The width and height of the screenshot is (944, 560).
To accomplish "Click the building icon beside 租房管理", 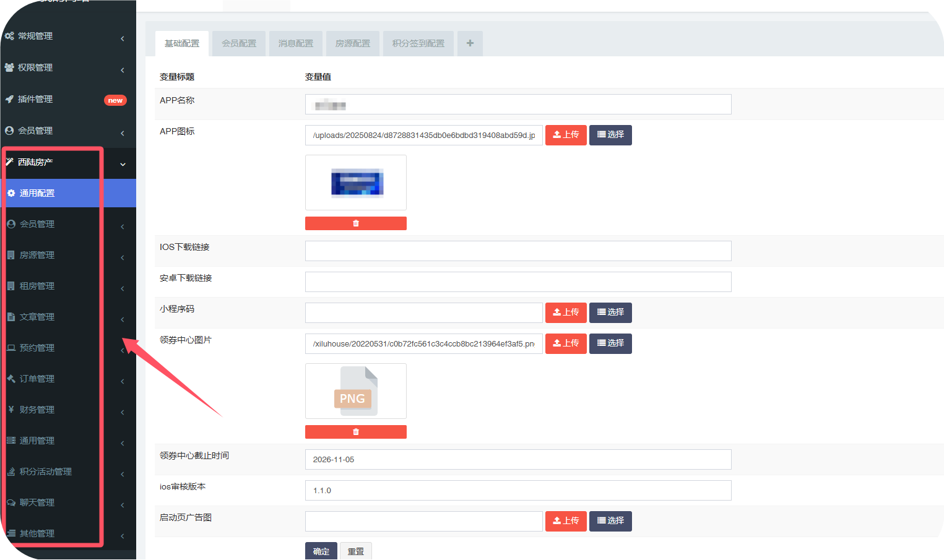I will (11, 286).
